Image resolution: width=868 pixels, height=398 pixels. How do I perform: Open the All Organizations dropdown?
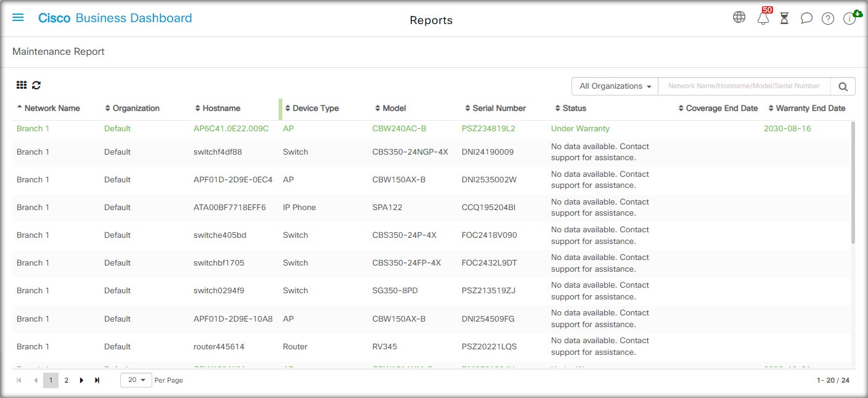click(615, 86)
